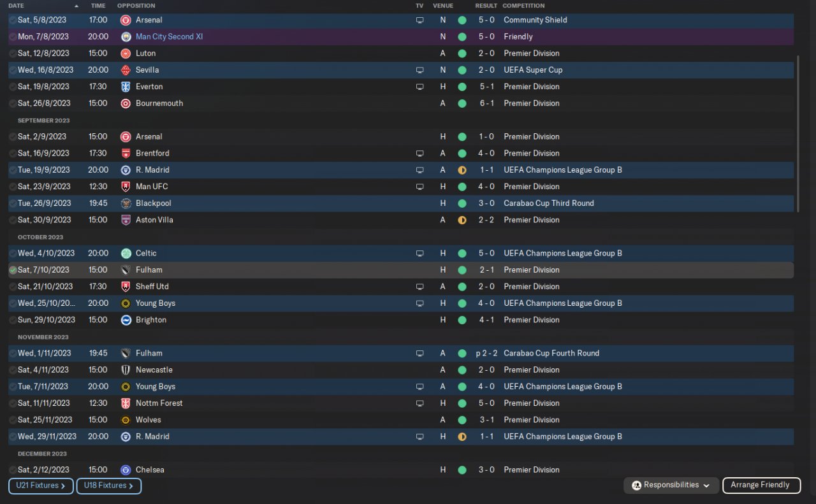Expand the U18 Fixtures link

pos(108,486)
